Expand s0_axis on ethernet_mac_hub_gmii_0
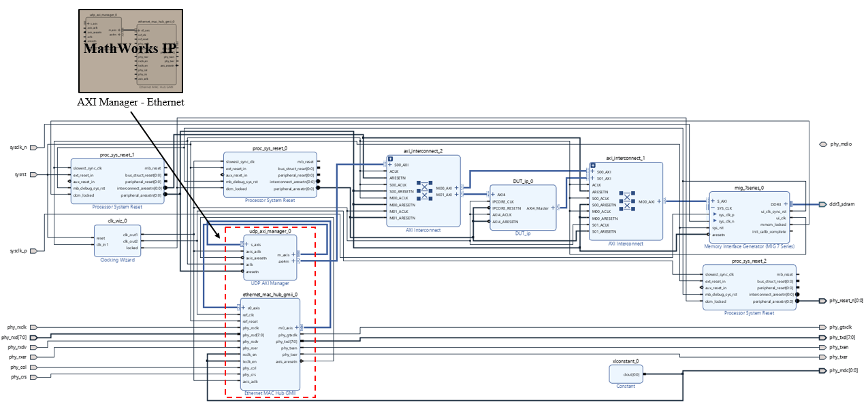868x411 pixels. 244,308
